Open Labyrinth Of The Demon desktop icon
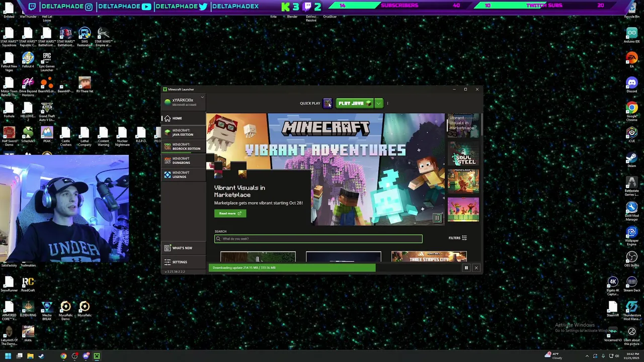This screenshot has height=362, width=644. [9, 336]
